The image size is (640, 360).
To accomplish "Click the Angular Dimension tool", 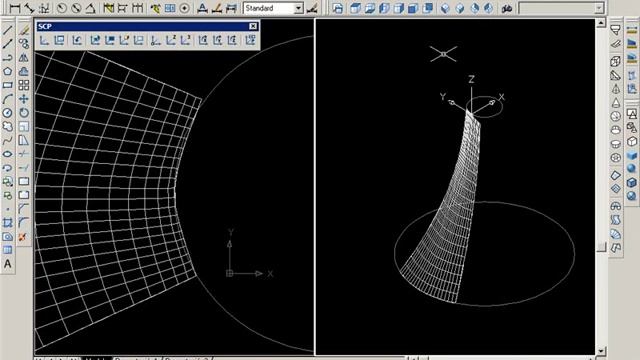I will (x=90, y=8).
